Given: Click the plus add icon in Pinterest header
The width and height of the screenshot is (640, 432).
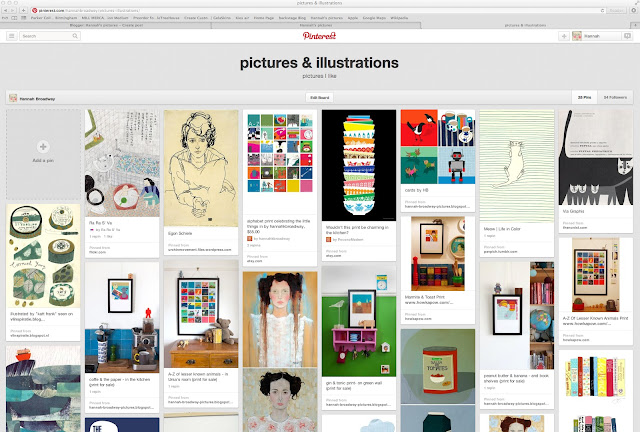Looking at the screenshot, I should pos(564,36).
